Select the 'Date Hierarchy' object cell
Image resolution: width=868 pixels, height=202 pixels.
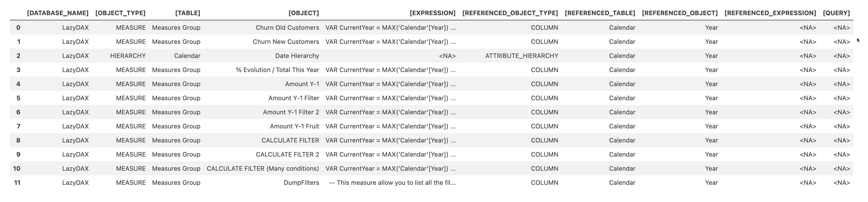tap(297, 56)
